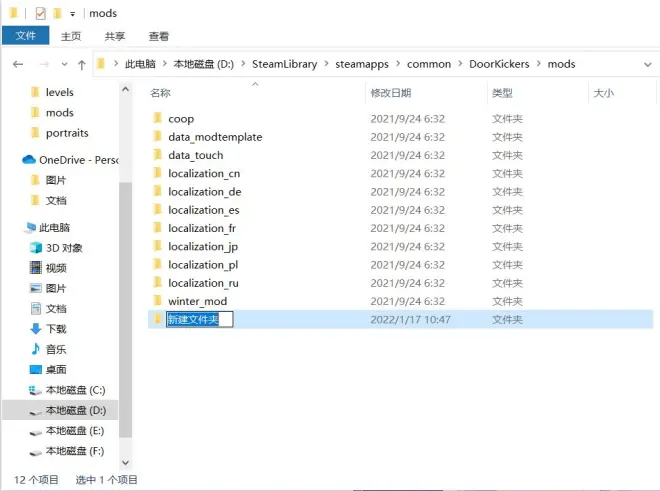Switch to the 共享 ribbon tab
This screenshot has width=660, height=491.
(114, 36)
